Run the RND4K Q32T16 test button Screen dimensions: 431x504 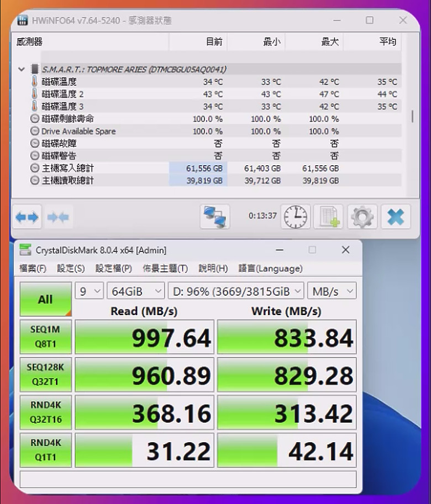point(46,412)
